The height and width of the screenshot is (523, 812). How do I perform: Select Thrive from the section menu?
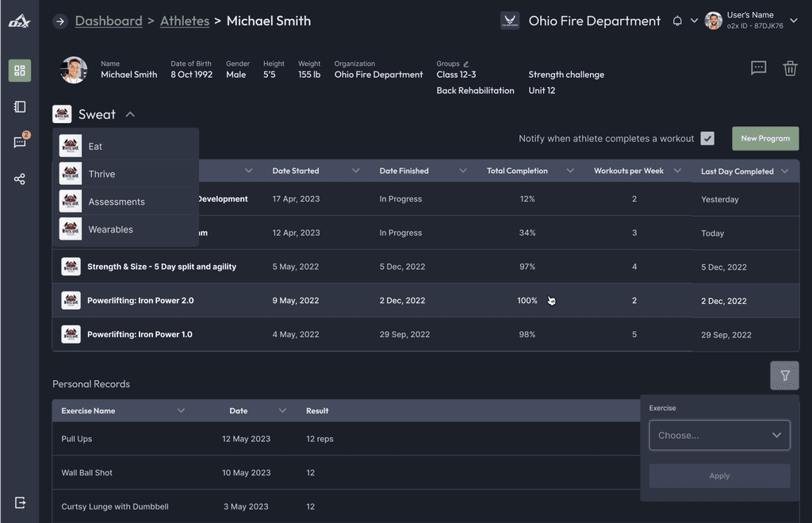[x=126, y=174]
